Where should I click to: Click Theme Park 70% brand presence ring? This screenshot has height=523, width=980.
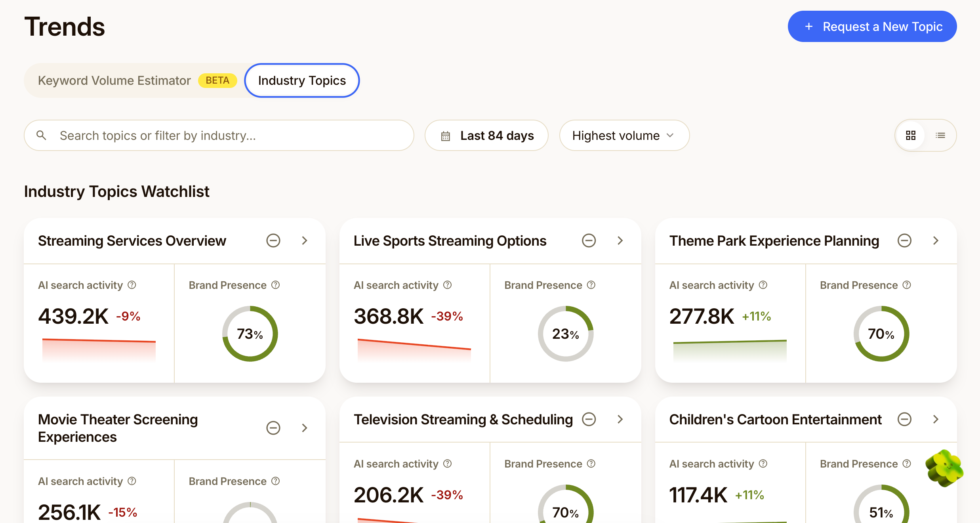[x=881, y=334]
